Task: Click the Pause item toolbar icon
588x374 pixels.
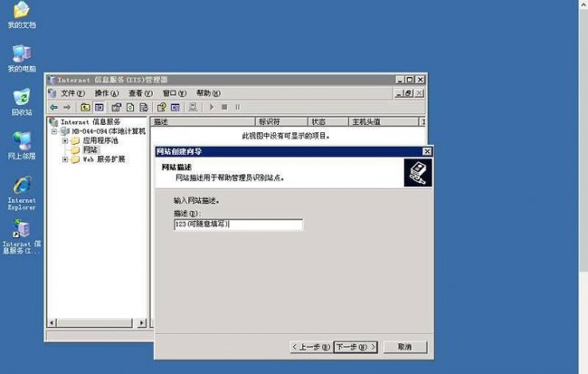Action: [237, 108]
